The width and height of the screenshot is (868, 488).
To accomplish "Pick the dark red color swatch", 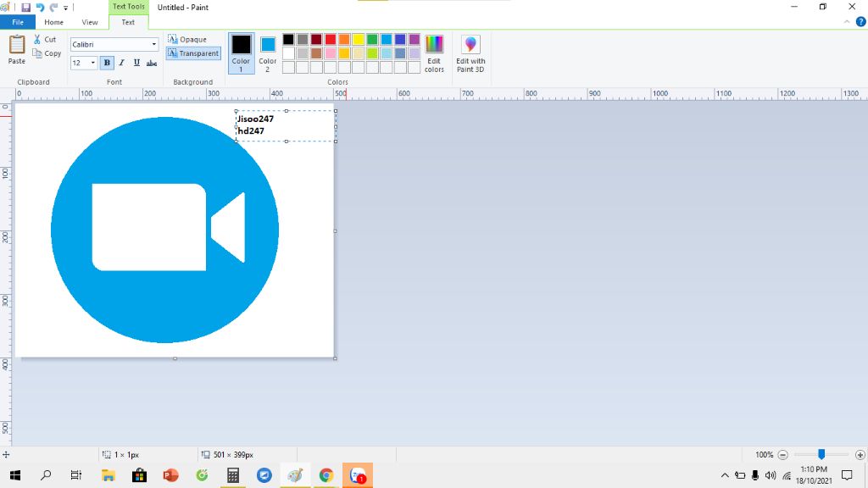I will point(316,39).
